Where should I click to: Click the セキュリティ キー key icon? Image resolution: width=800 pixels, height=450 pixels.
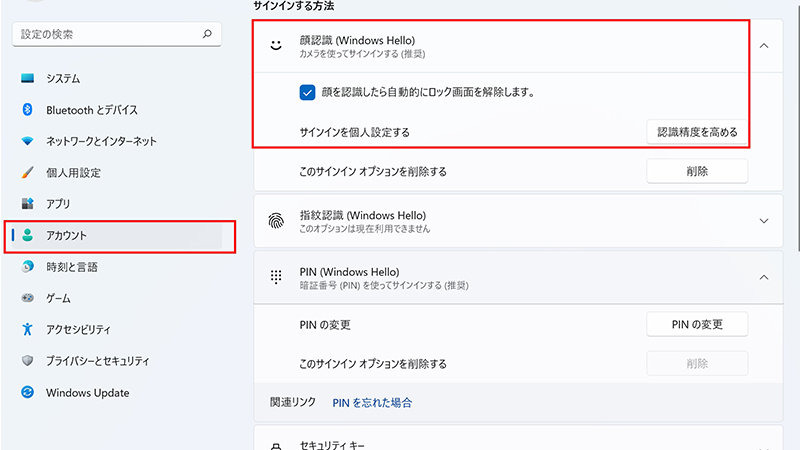point(276,446)
